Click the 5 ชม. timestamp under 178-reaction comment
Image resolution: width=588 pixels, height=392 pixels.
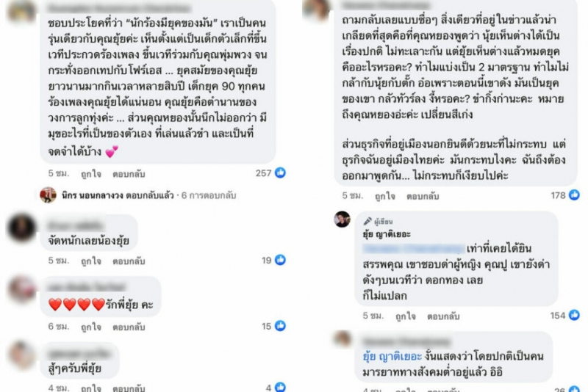[353, 196]
